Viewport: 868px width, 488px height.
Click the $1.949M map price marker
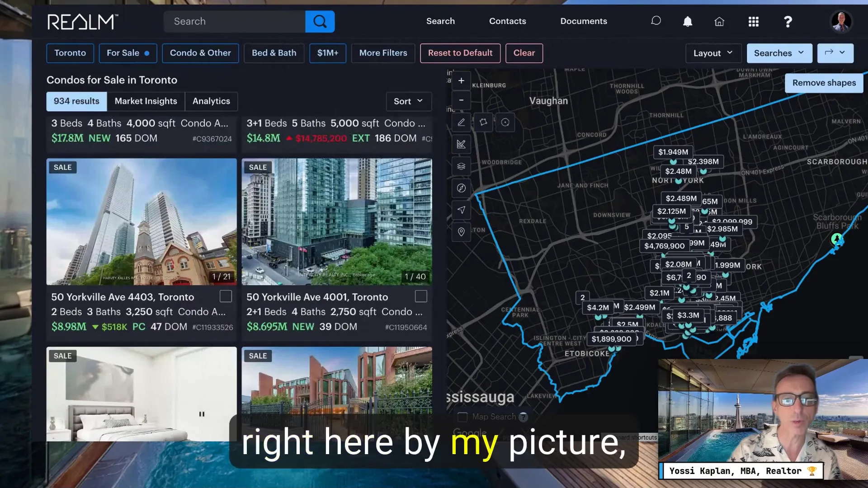point(673,152)
